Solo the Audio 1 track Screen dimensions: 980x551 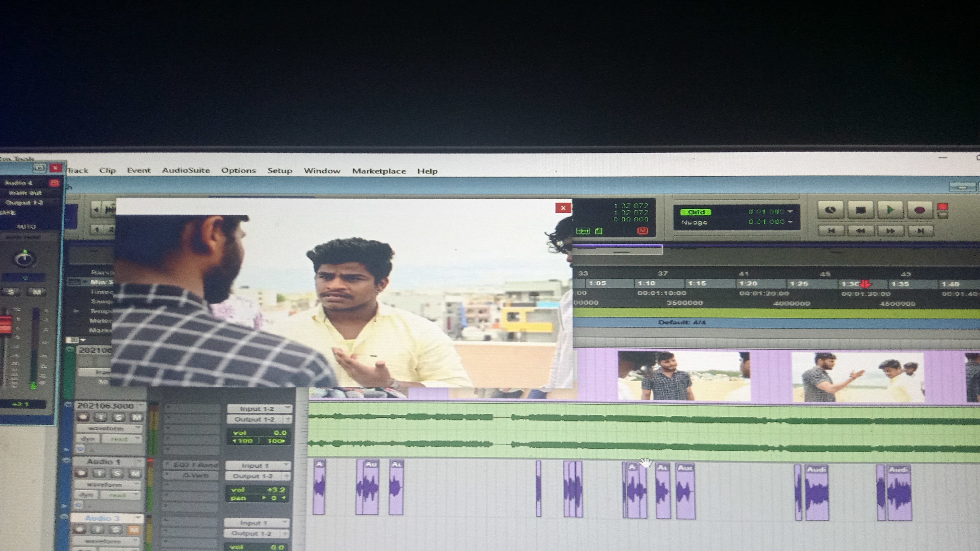(x=117, y=473)
